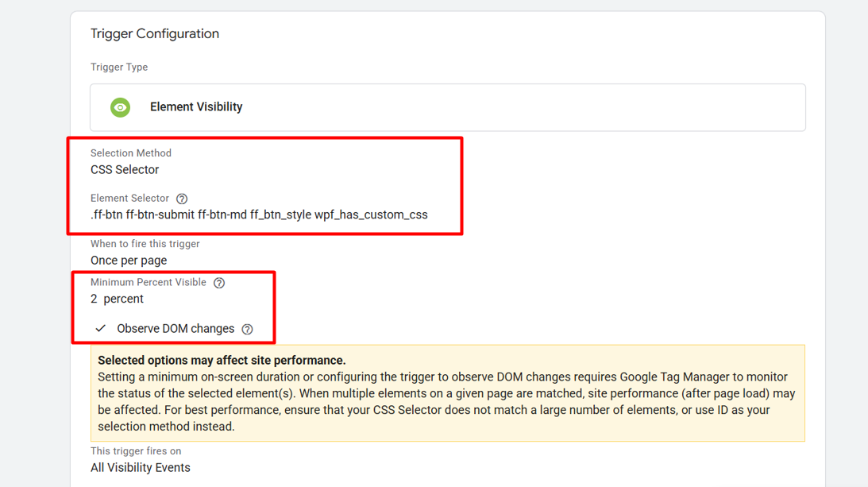Open the CSS Selector selection method value
The height and width of the screenshot is (487, 868).
tap(125, 170)
